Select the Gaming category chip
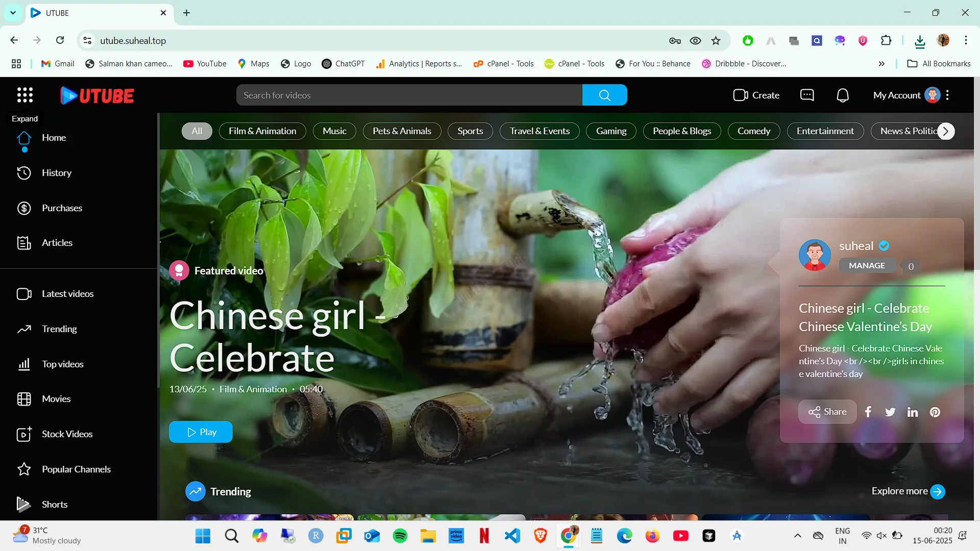This screenshot has height=551, width=980. 611,131
